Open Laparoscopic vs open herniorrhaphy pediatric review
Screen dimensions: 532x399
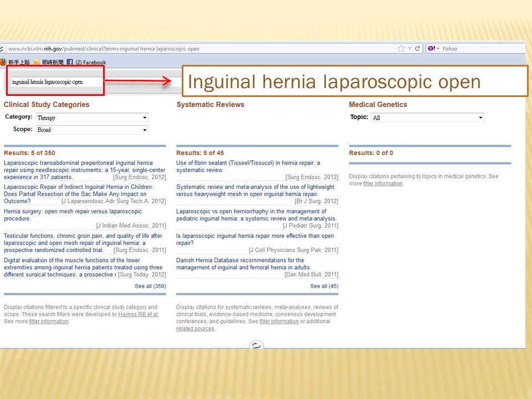(256, 215)
